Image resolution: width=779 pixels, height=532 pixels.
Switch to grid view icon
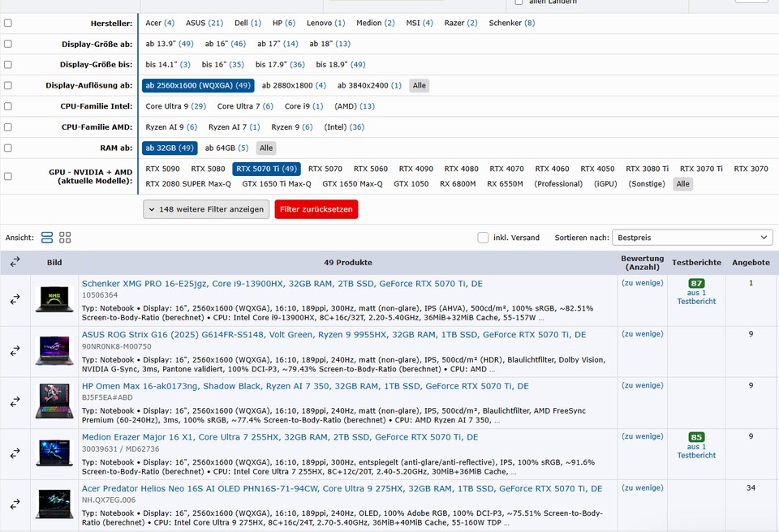point(65,238)
